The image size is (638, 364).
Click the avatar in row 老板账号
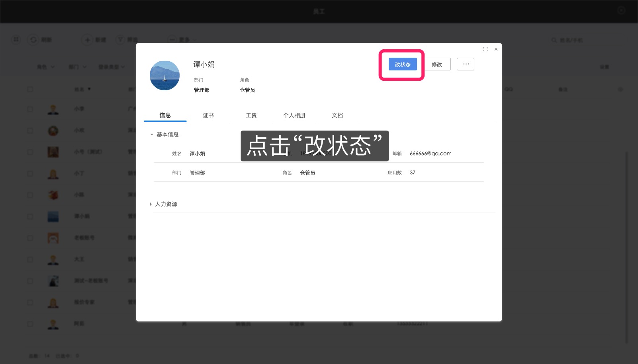(53, 238)
